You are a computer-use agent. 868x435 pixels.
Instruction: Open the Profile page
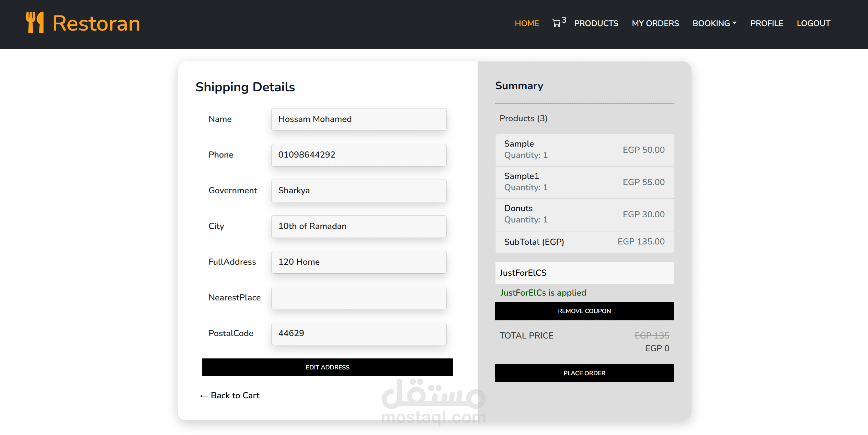[766, 23]
